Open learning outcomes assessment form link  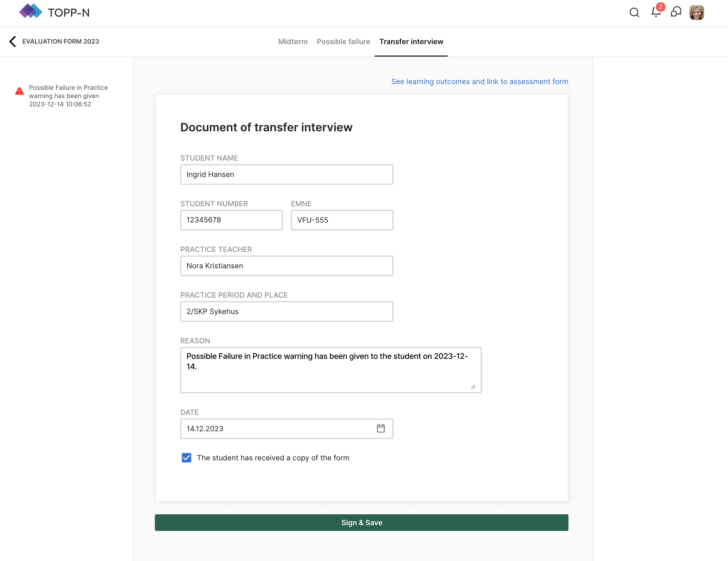479,82
